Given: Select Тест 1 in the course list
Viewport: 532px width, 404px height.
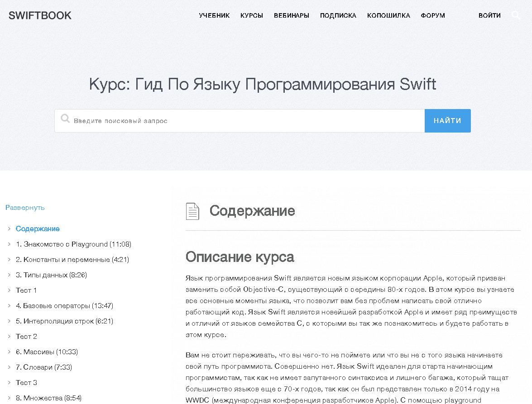Looking at the screenshot, I should pyautogui.click(x=26, y=290).
